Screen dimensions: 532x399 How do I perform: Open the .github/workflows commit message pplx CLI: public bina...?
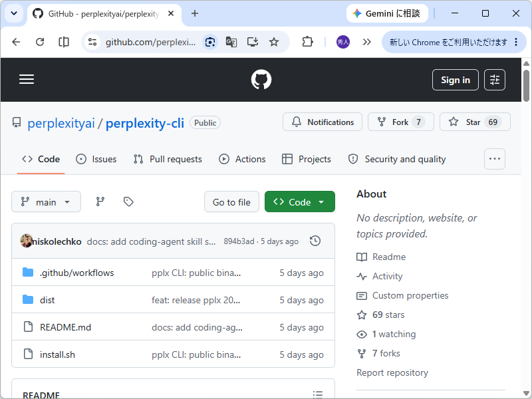tap(196, 273)
